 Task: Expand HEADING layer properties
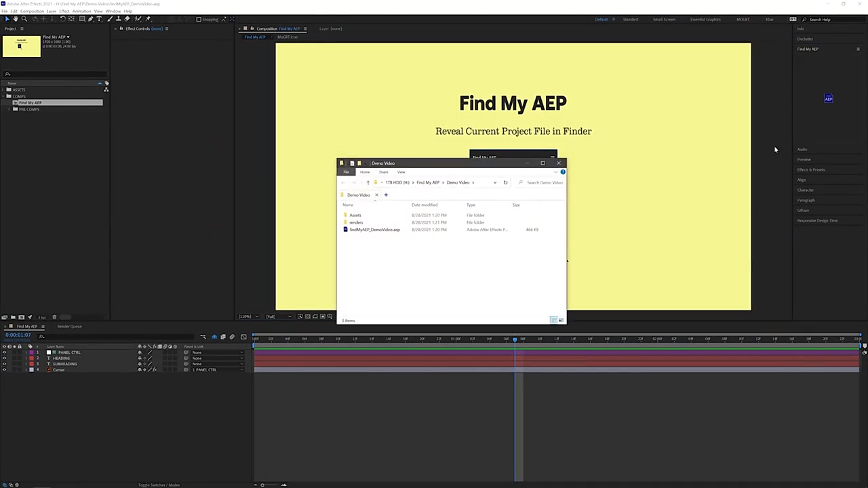click(x=26, y=358)
